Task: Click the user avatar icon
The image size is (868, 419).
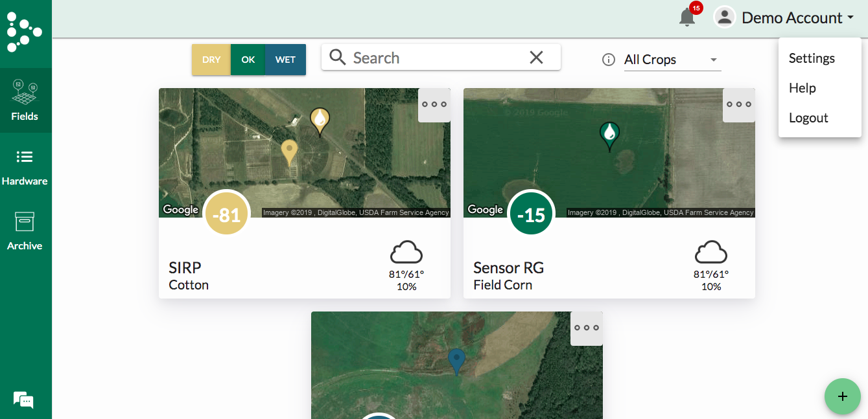Action: [x=724, y=17]
